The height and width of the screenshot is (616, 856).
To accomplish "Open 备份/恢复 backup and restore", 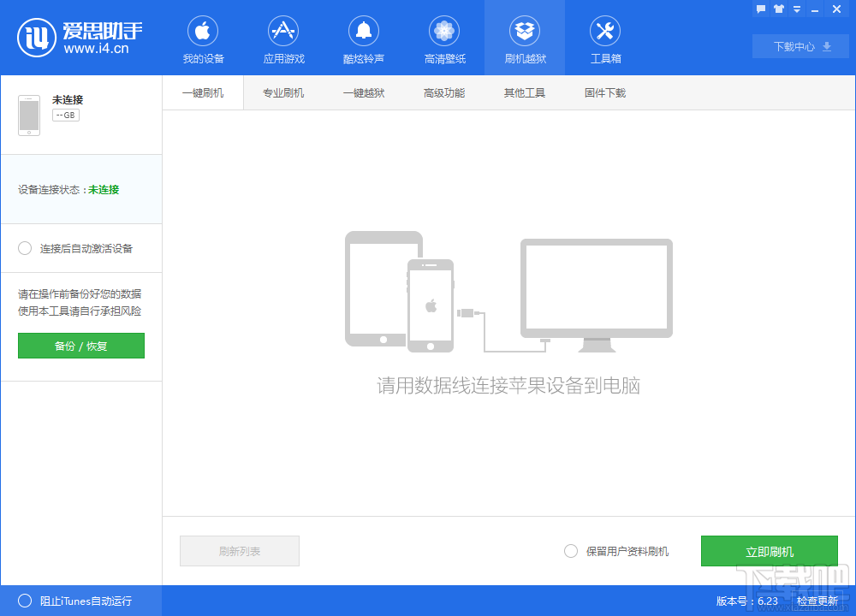I will (80, 346).
